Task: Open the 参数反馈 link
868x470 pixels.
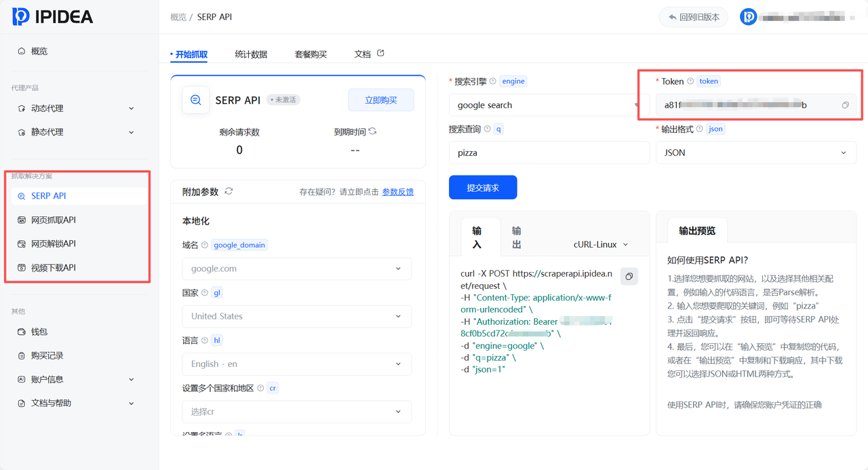Action: (x=398, y=192)
